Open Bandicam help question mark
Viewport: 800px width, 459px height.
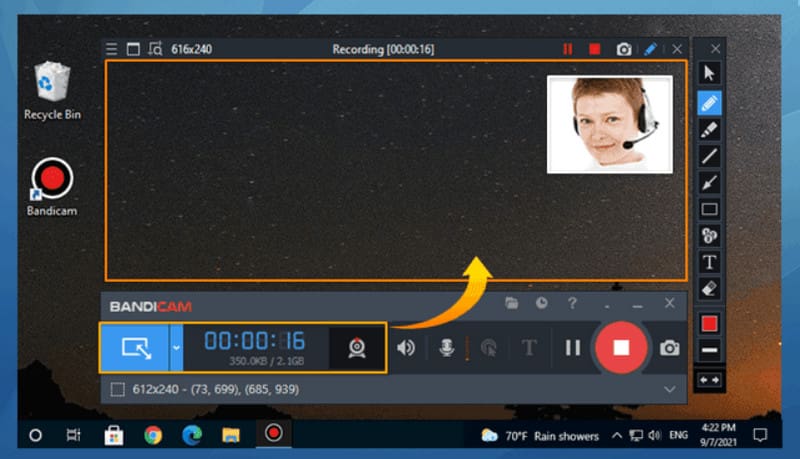point(572,303)
